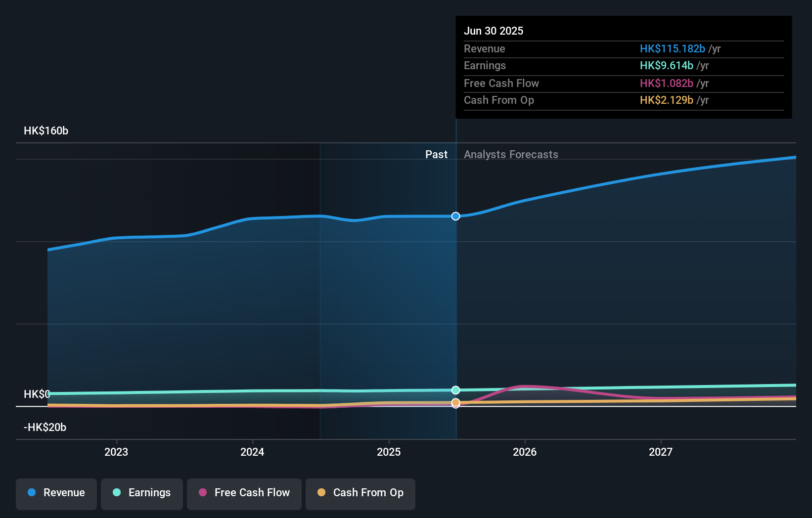The width and height of the screenshot is (812, 518).
Task: Click the Revenue dot icon in the legend
Action: pos(32,493)
